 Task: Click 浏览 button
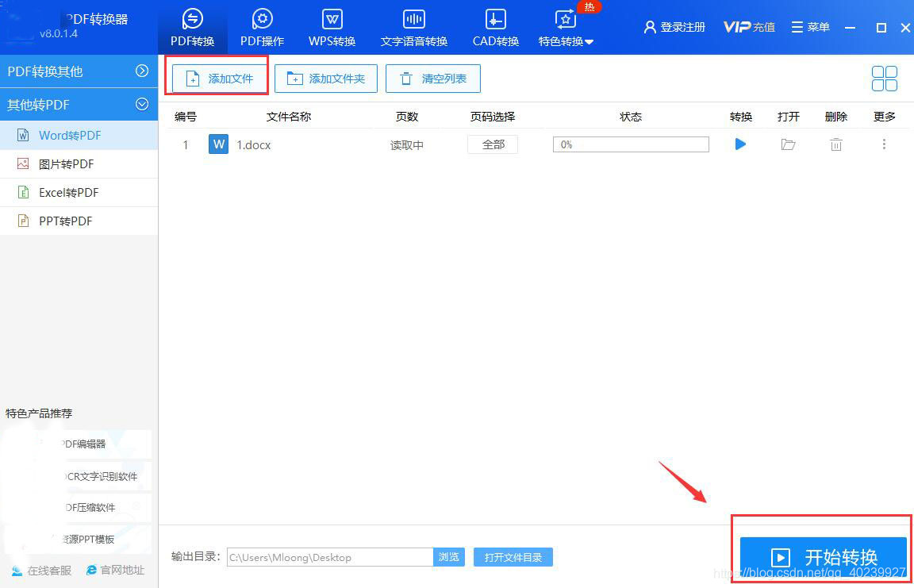coord(449,557)
